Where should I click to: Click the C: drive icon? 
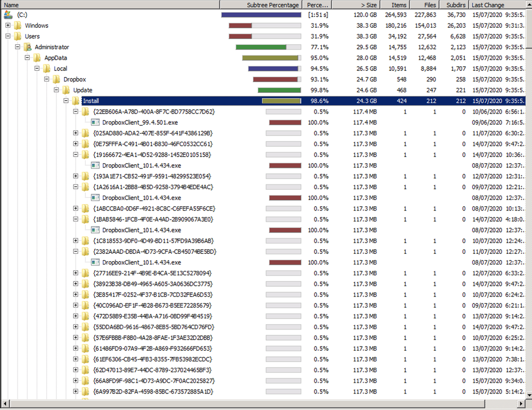tap(8, 15)
